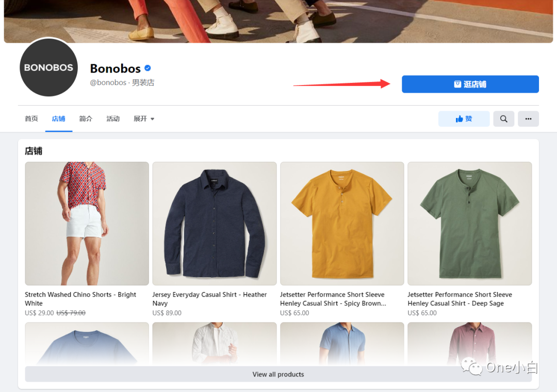Open the blue polo product in second row
Image resolution: width=557 pixels, height=392 pixels.
tap(342, 344)
